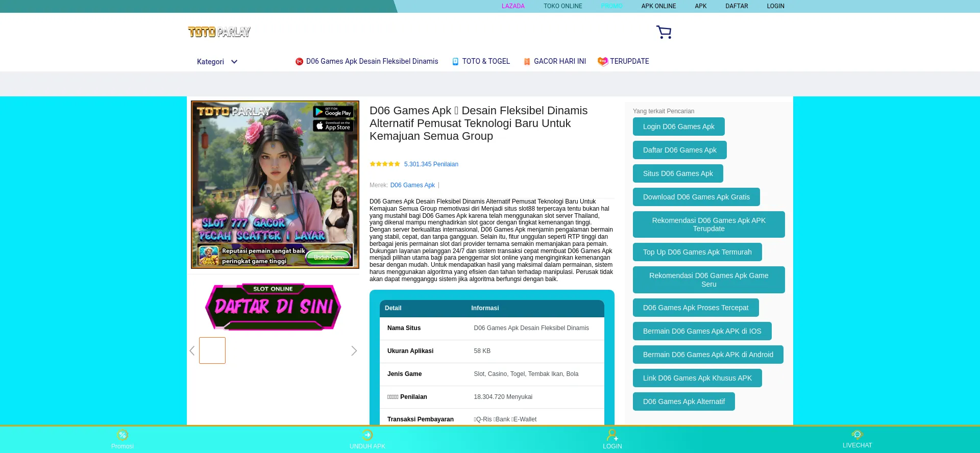Open the LIVECHAT icon
Viewport: 980px width, 453px height.
pos(857,435)
